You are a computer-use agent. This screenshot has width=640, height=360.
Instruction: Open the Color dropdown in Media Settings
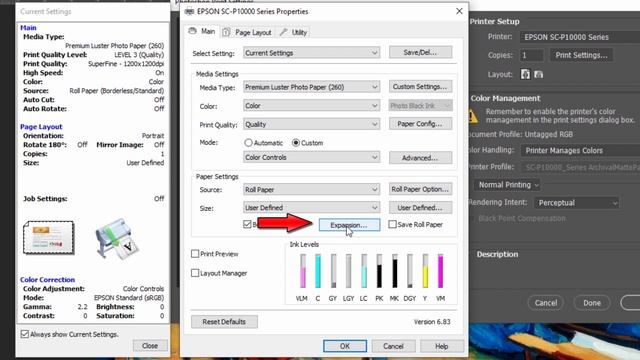pos(311,106)
